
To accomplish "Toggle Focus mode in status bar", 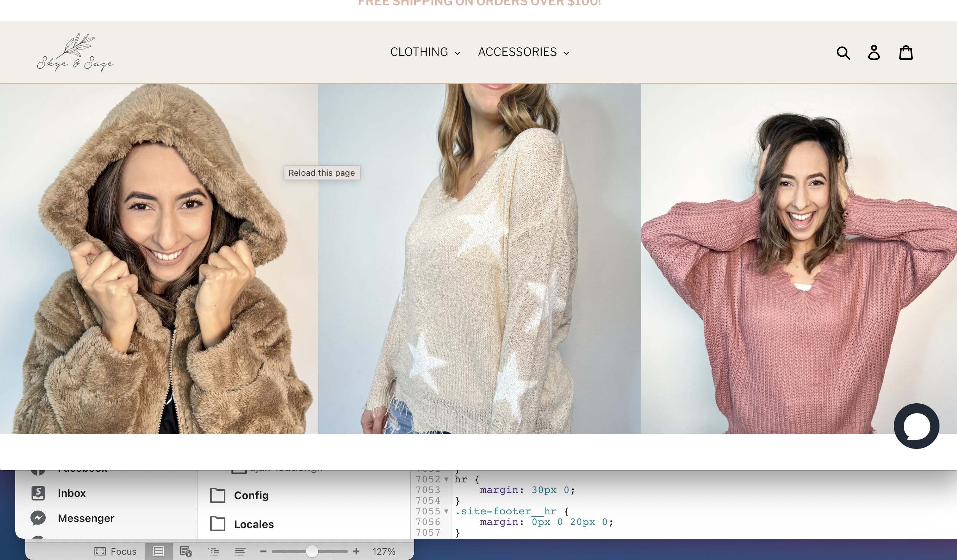I will (115, 551).
